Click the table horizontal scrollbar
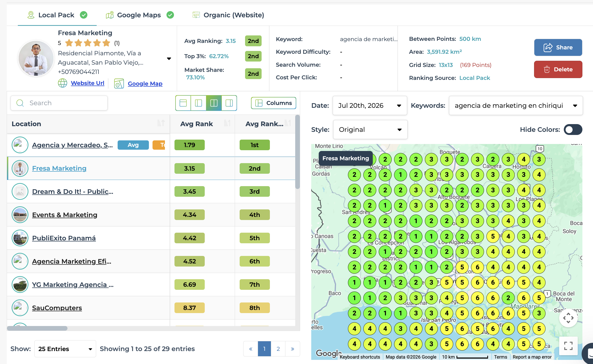This screenshot has height=364, width=593. point(37,328)
